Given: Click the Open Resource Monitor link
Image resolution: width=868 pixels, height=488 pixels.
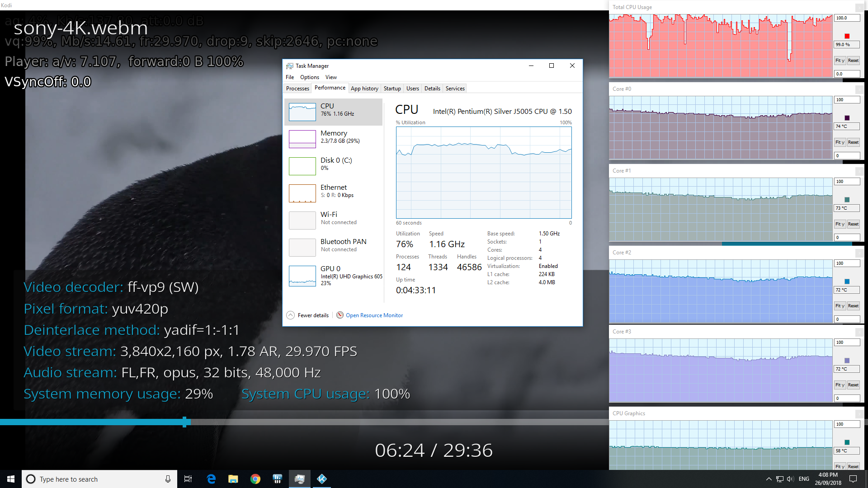Looking at the screenshot, I should pos(374,315).
